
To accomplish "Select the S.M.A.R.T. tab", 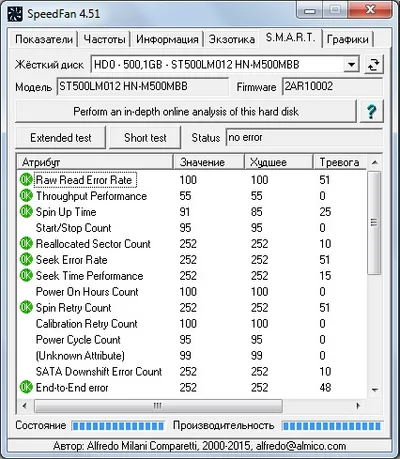I will [291, 38].
